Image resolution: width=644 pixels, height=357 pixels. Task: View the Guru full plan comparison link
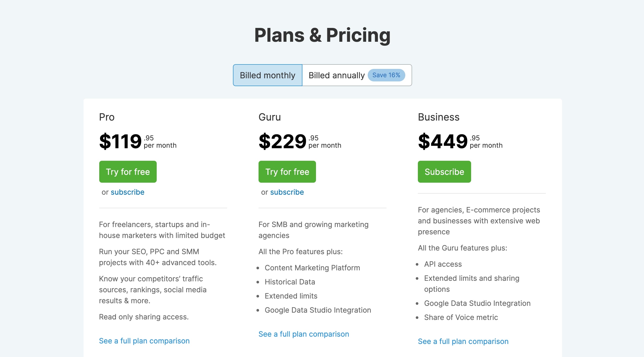tap(304, 334)
